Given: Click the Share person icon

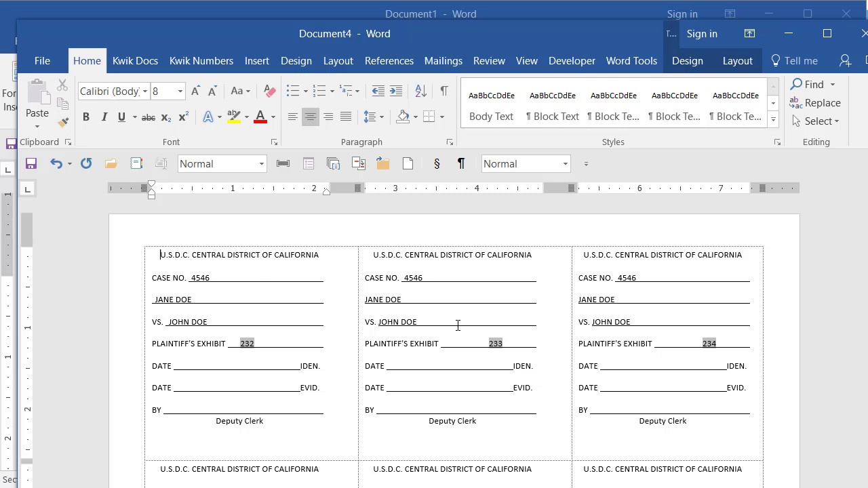Looking at the screenshot, I should pyautogui.click(x=845, y=60).
